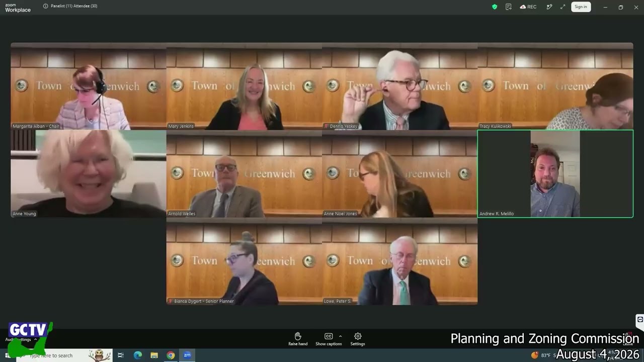644x362 pixels.
Task: Click the Arnold Welles name label
Action: pyautogui.click(x=182, y=214)
